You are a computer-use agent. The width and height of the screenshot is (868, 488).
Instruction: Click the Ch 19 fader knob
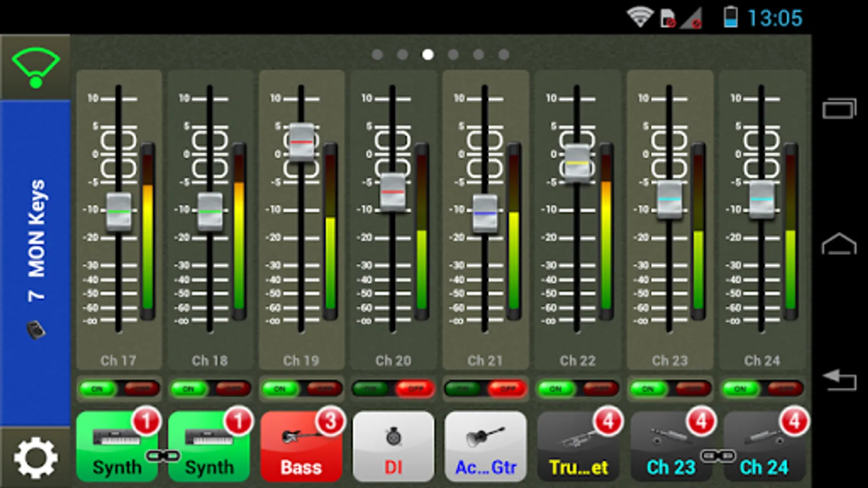301,142
